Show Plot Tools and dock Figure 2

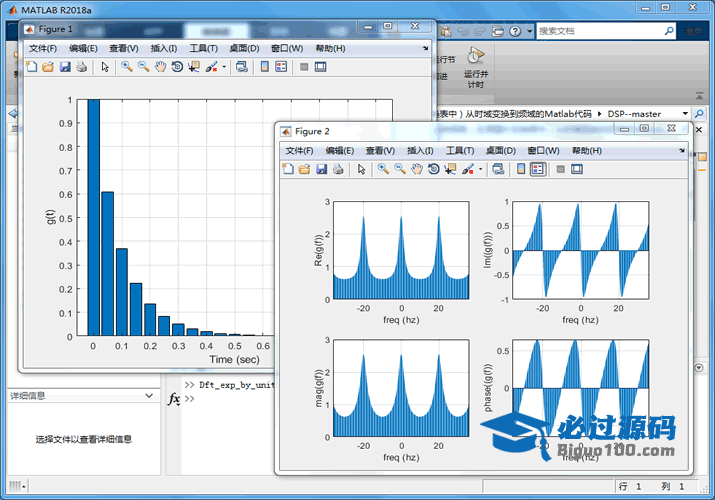577,169
